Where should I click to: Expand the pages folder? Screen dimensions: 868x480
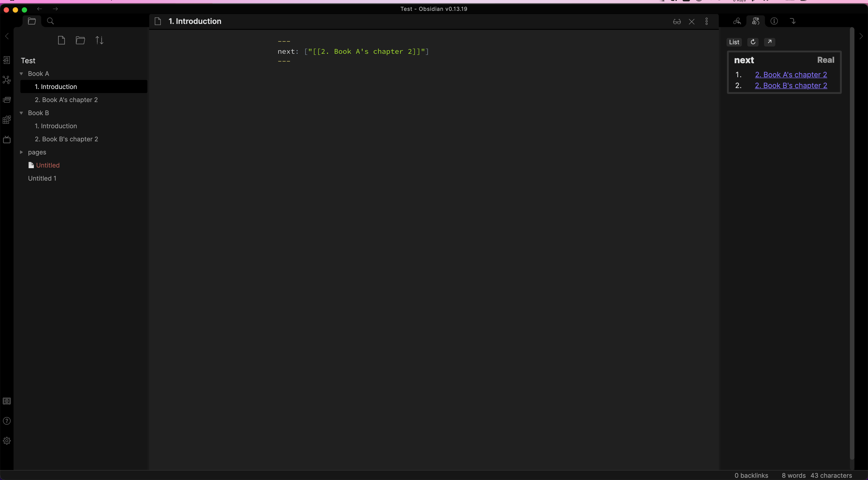[x=21, y=152]
